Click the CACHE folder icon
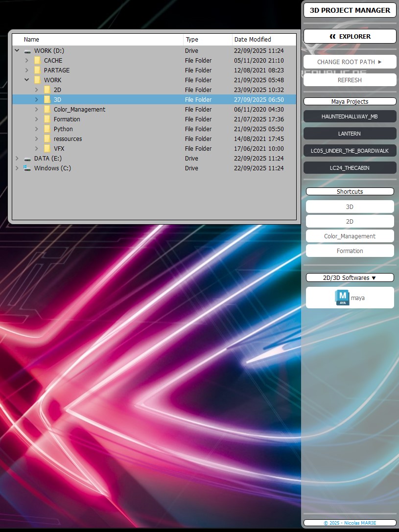The width and height of the screenshot is (399, 532). coord(37,61)
